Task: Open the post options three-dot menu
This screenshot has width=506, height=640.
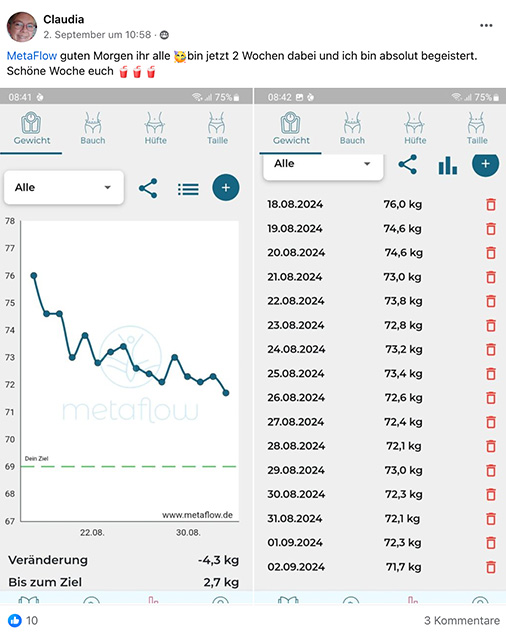Action: tap(486, 25)
